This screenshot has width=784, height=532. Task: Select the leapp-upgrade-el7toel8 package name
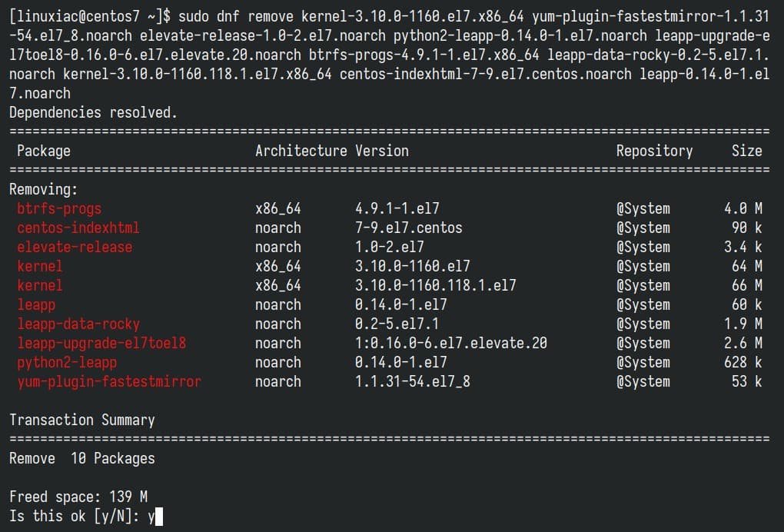101,344
